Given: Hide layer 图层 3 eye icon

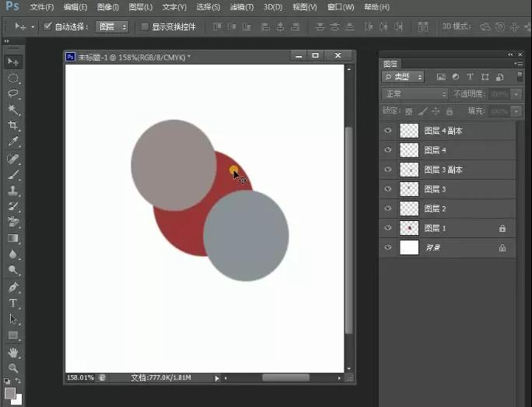Looking at the screenshot, I should pos(388,189).
